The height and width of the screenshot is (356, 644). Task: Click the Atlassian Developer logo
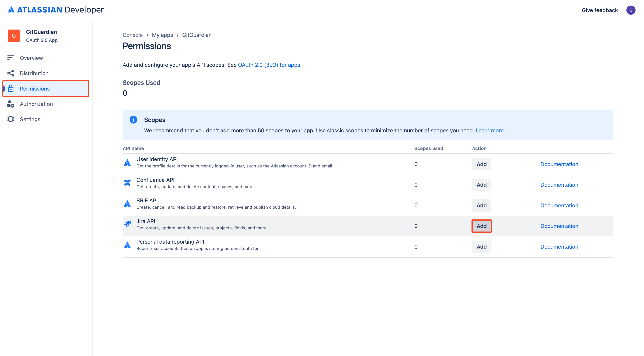[56, 10]
